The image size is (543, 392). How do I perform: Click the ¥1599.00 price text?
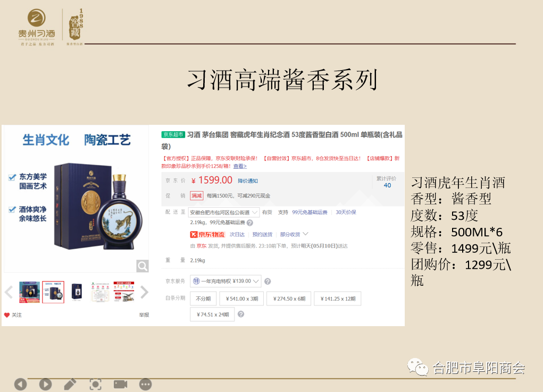pos(212,180)
